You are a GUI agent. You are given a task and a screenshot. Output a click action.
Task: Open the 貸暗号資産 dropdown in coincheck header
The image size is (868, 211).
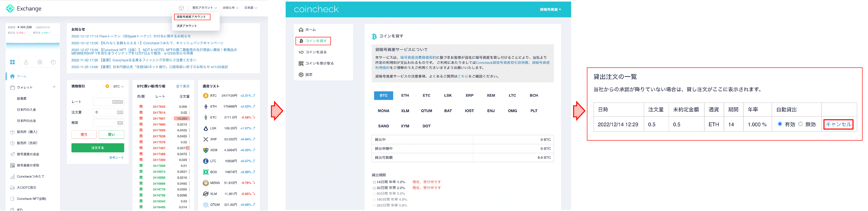tap(550, 9)
